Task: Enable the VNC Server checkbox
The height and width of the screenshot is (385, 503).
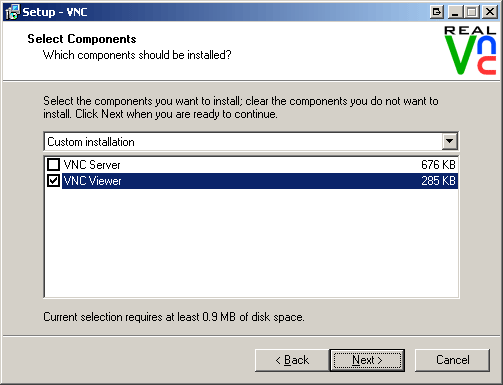Action: click(x=53, y=164)
